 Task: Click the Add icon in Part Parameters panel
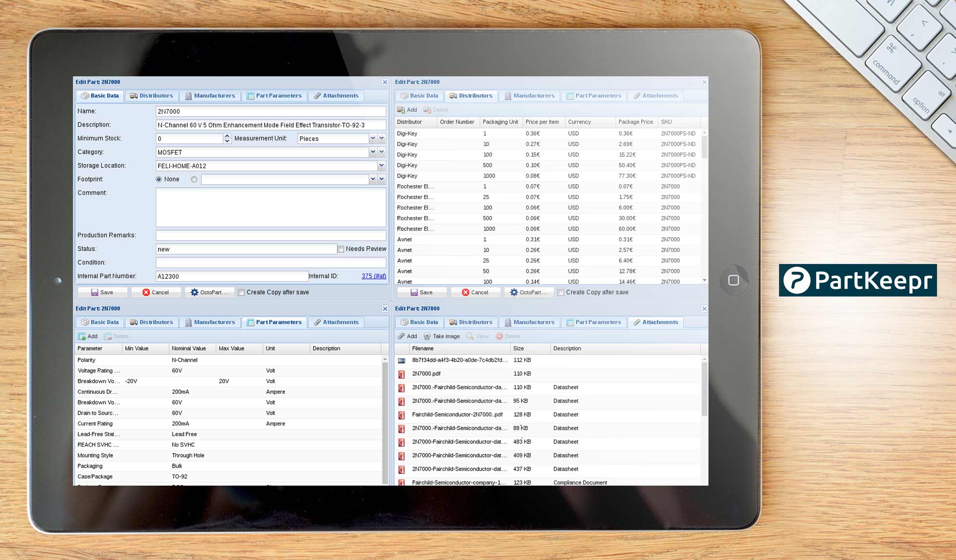click(x=83, y=336)
